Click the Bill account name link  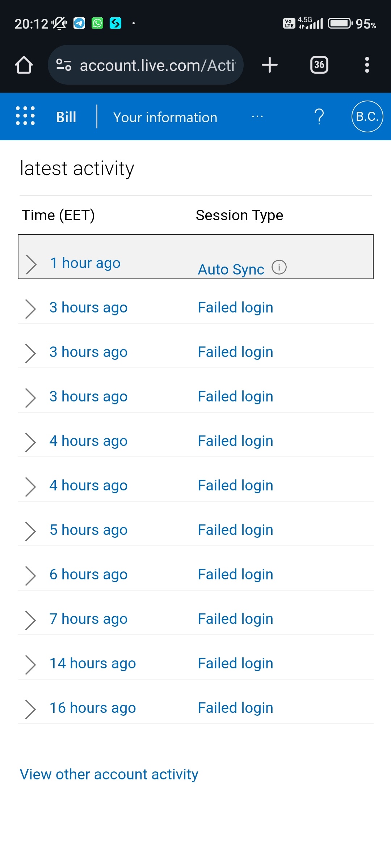[66, 117]
